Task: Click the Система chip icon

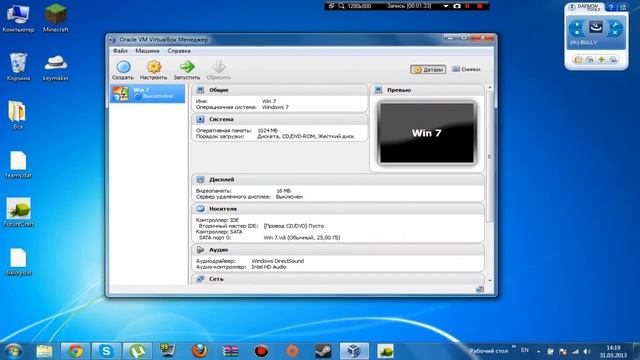Action: [x=200, y=120]
